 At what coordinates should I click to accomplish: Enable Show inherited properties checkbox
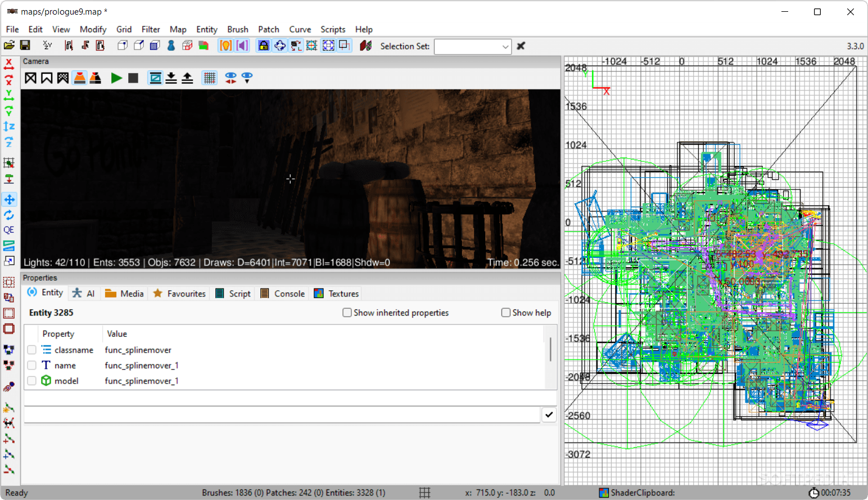(x=347, y=313)
